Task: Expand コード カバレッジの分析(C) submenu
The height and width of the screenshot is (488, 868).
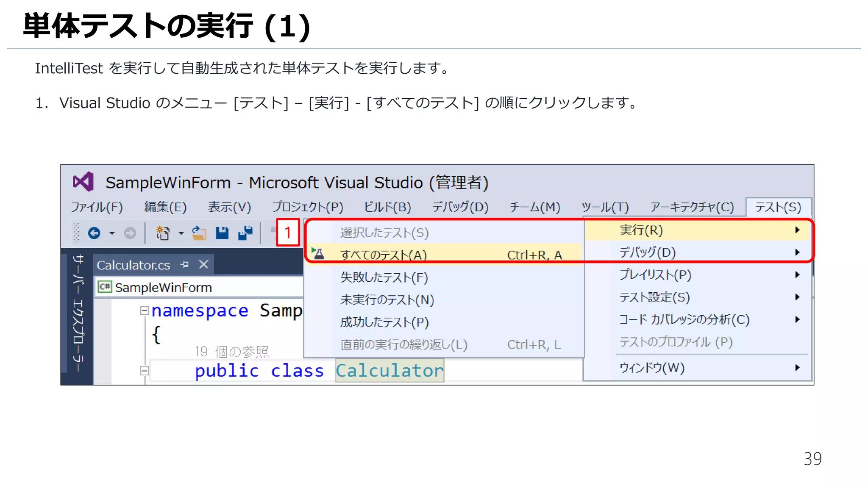Action: click(698, 319)
